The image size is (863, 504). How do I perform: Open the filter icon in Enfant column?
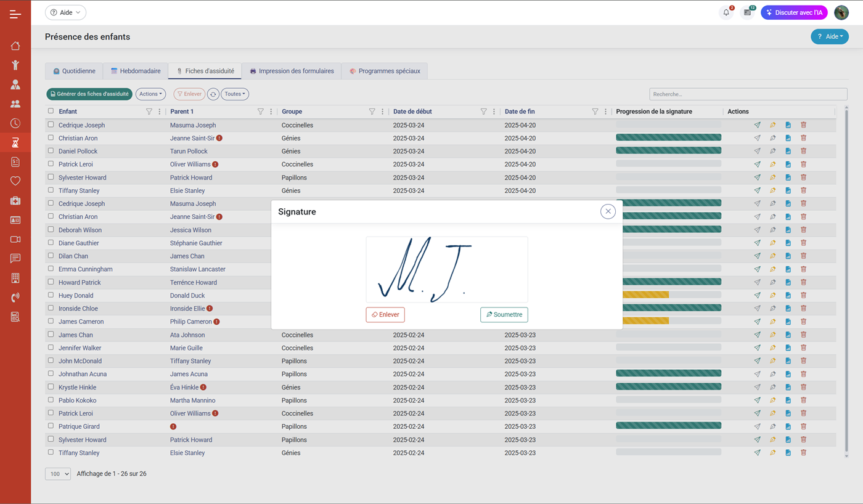click(x=149, y=112)
